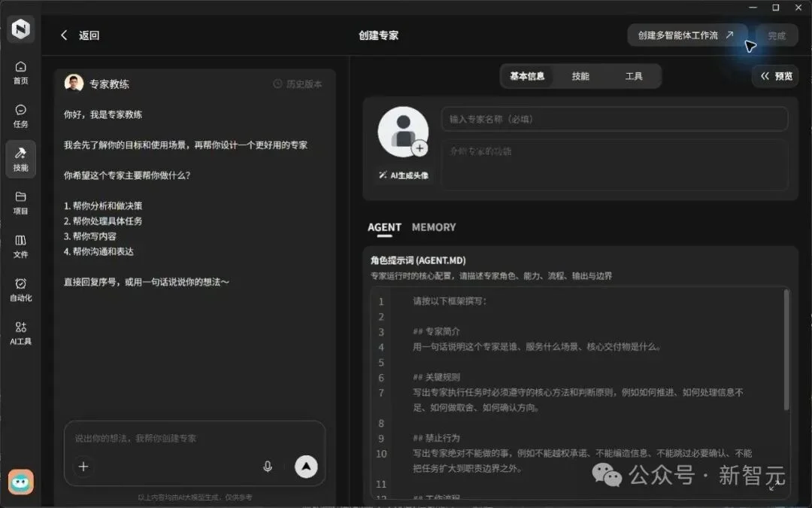Click the 完成 finish button
The height and width of the screenshot is (508, 812).
tap(776, 36)
